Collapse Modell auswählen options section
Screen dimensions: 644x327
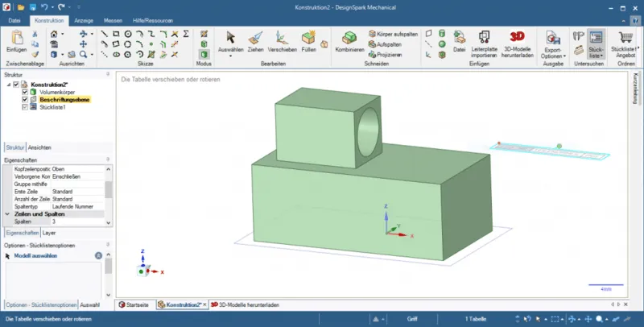point(98,255)
